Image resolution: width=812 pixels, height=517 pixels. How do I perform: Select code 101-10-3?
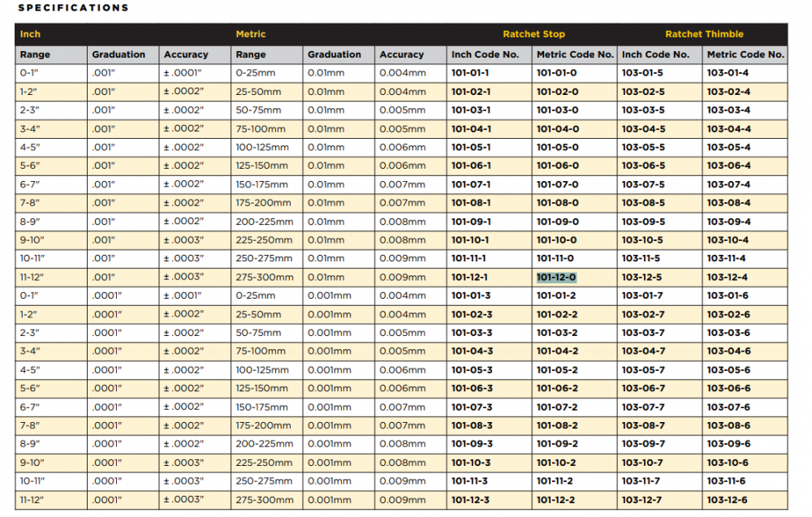pos(471,463)
